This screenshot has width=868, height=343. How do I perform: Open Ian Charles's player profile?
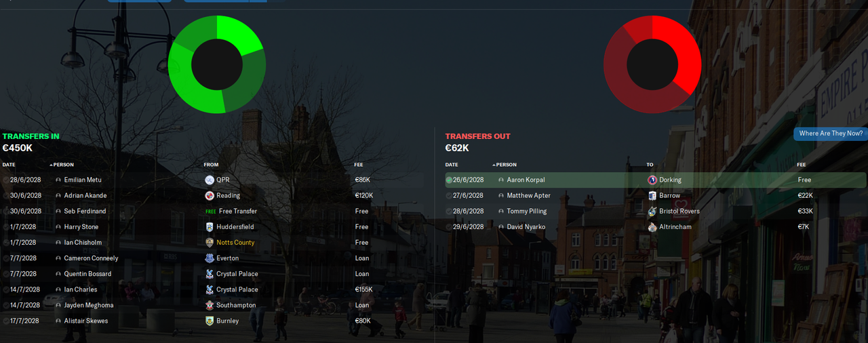(x=81, y=289)
